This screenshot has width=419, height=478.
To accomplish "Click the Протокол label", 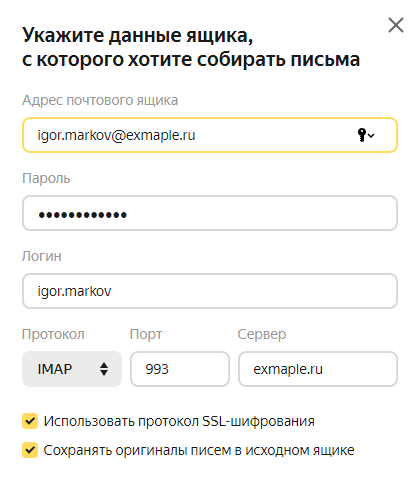I will pyautogui.click(x=53, y=334).
